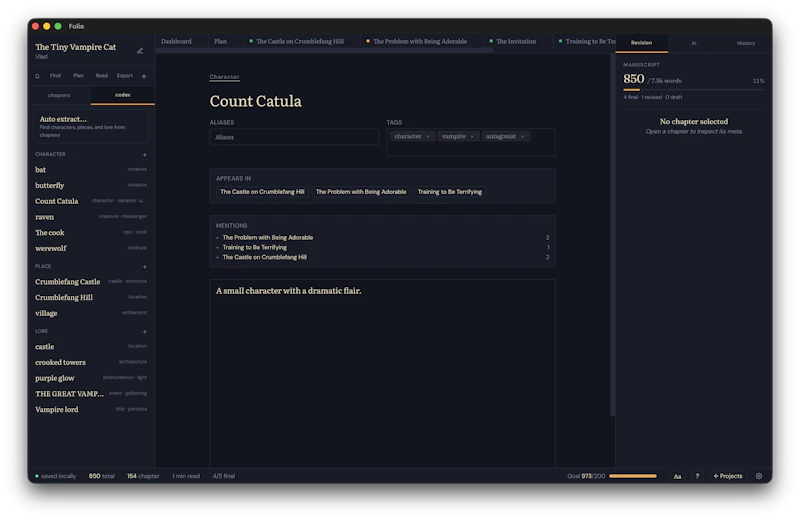Click the description text area
Image resolution: width=800 pixels, height=520 pixels.
click(382, 373)
